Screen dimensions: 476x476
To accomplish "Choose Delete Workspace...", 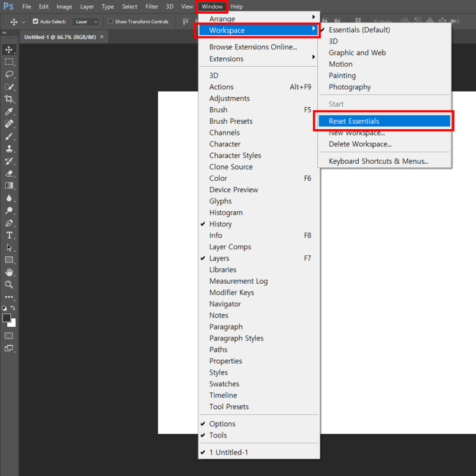I will point(384,144).
